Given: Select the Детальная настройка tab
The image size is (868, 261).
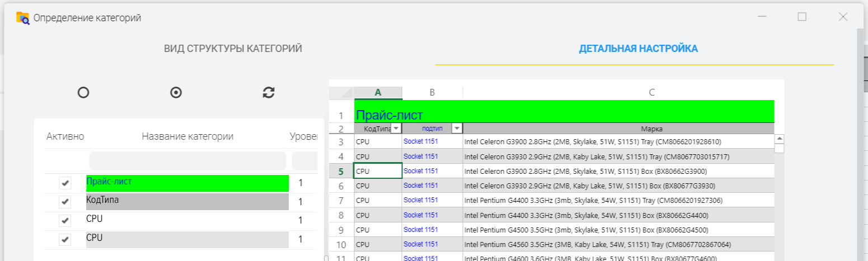Looking at the screenshot, I should (x=638, y=49).
